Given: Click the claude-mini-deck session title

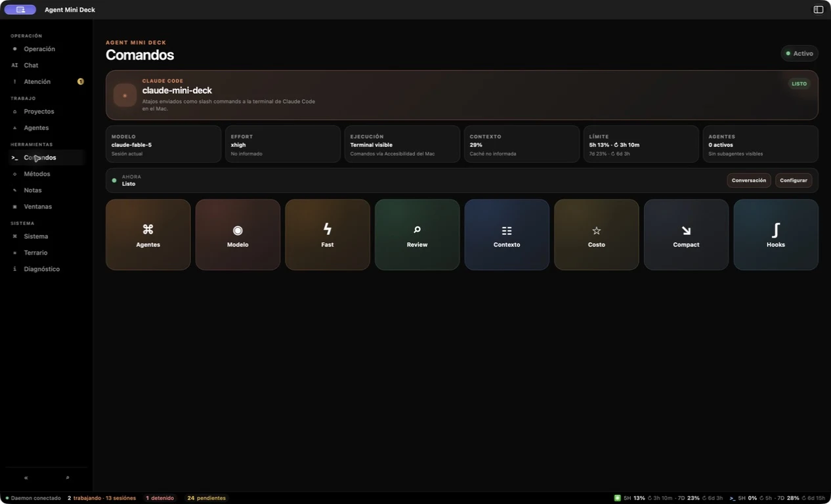Looking at the screenshot, I should pyautogui.click(x=177, y=91).
